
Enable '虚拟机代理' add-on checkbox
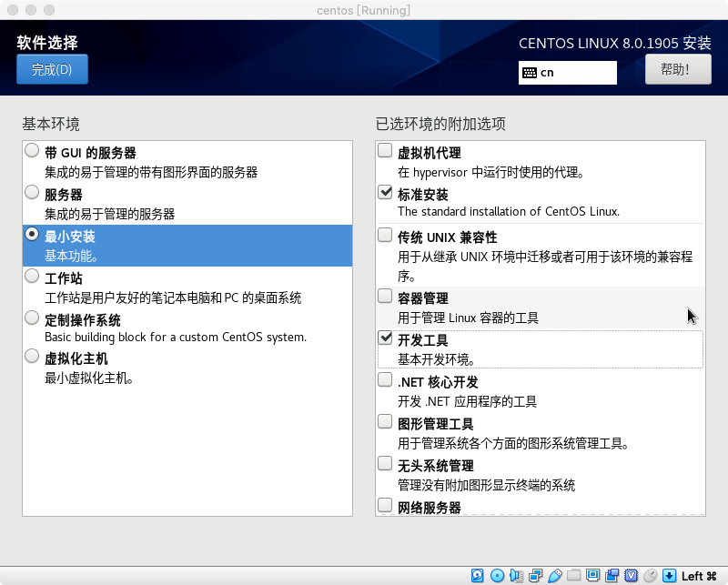(x=385, y=150)
